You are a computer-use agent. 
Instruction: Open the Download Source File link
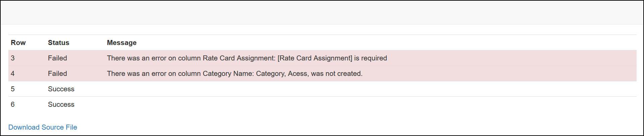[43, 127]
